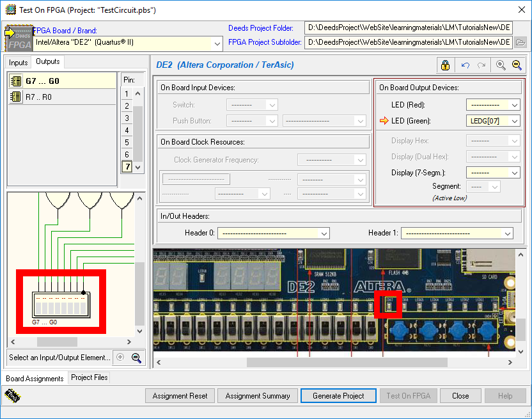The image size is (532, 419).
Task: Click the Help button
Action: click(x=505, y=396)
